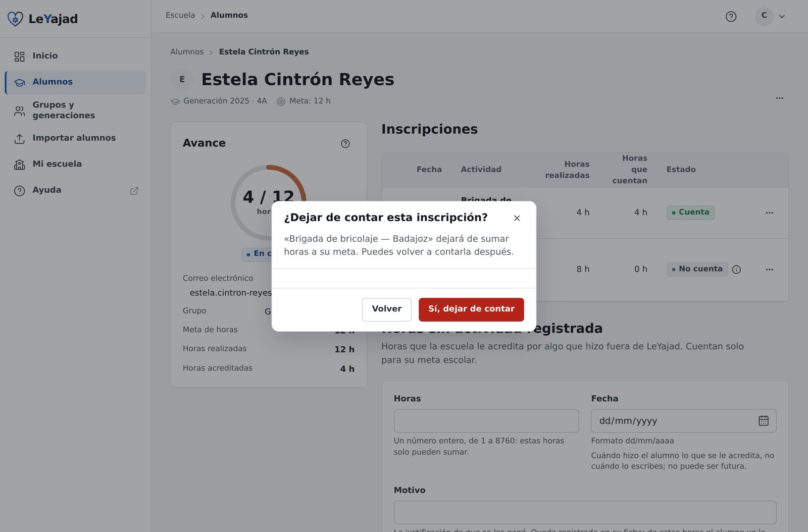
Task: Go to Inicio in the sidebar
Action: (x=76, y=56)
